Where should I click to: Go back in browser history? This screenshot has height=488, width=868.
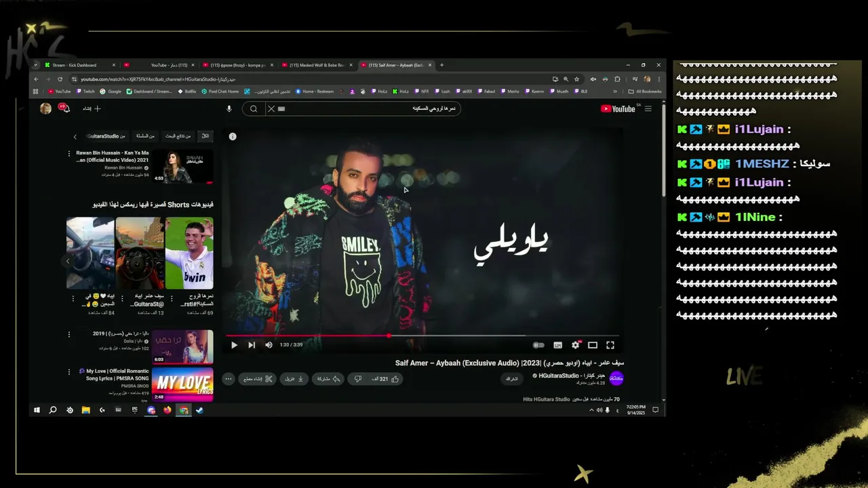pos(37,79)
